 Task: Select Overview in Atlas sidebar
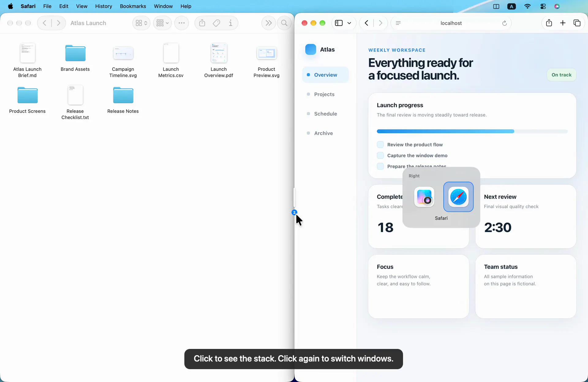tap(325, 75)
